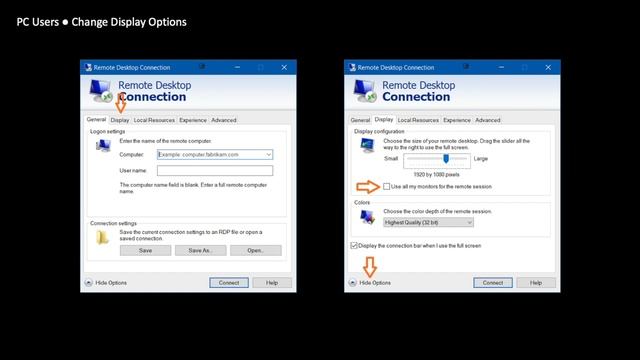Open Advanced tab in right window
The image size is (640, 360).
(x=488, y=120)
